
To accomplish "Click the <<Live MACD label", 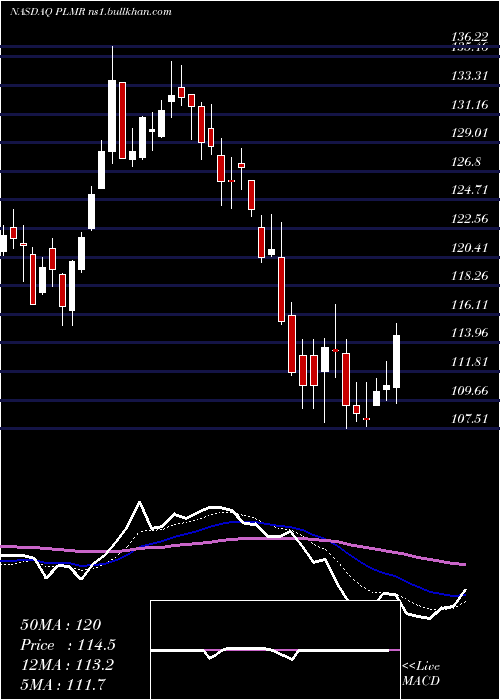I will 421,674.
